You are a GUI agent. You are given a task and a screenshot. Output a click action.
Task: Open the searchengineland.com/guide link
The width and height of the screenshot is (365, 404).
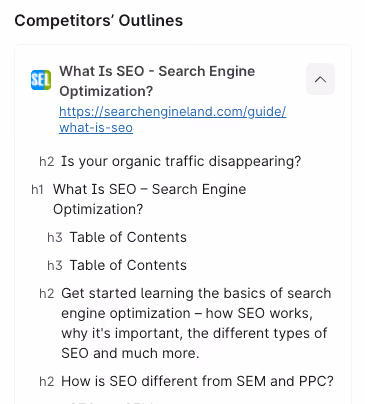(172, 112)
